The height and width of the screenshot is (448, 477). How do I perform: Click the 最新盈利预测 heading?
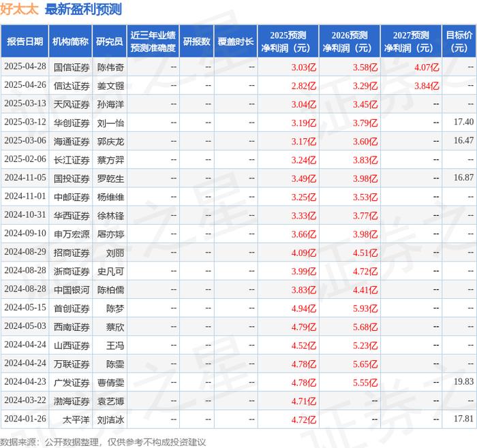83,9
